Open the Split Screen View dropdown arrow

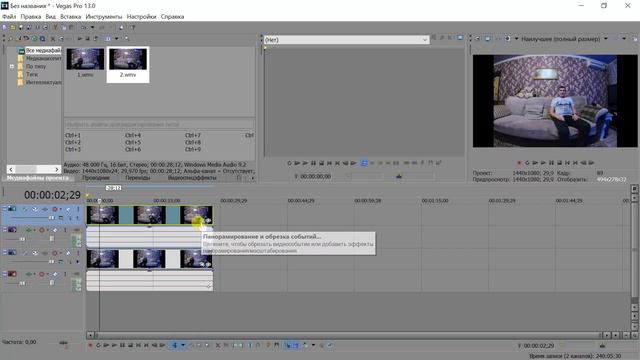pos(516,39)
